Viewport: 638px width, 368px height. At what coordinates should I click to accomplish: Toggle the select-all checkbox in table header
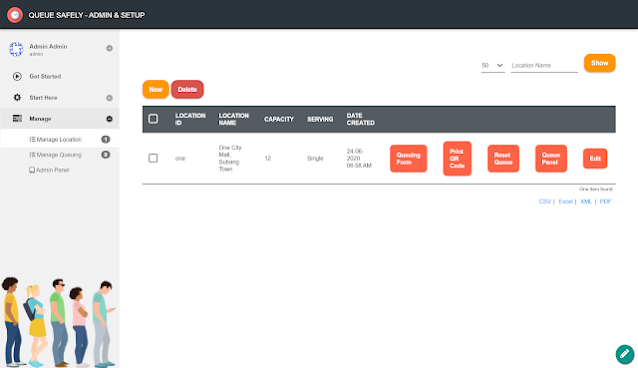pyautogui.click(x=153, y=119)
